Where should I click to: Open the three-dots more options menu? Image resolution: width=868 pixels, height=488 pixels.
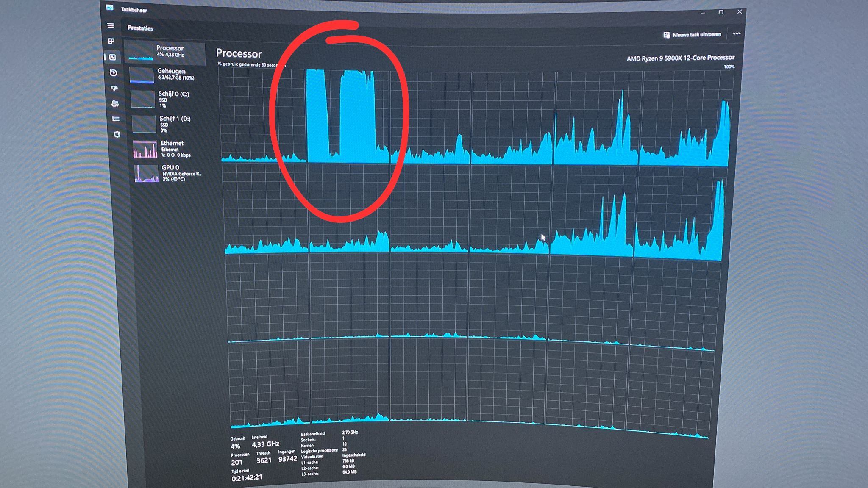click(737, 34)
